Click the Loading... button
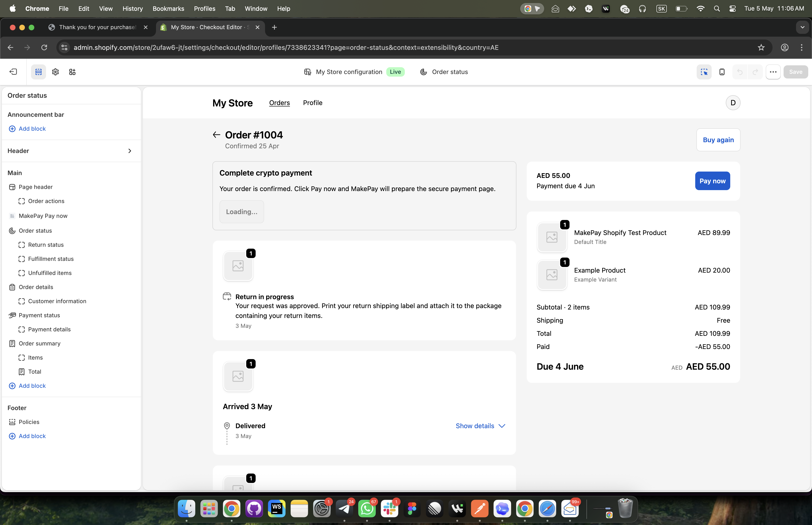Screen dimensions: 812x525 242,212
